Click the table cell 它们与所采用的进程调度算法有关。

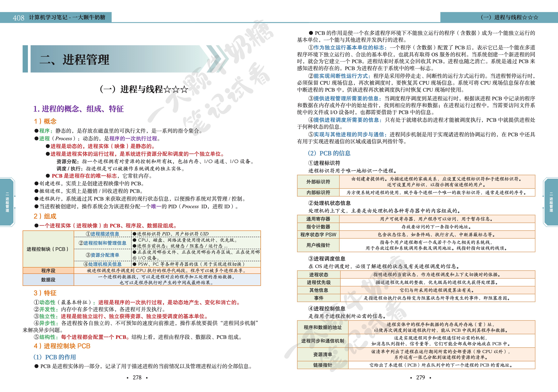438,290
